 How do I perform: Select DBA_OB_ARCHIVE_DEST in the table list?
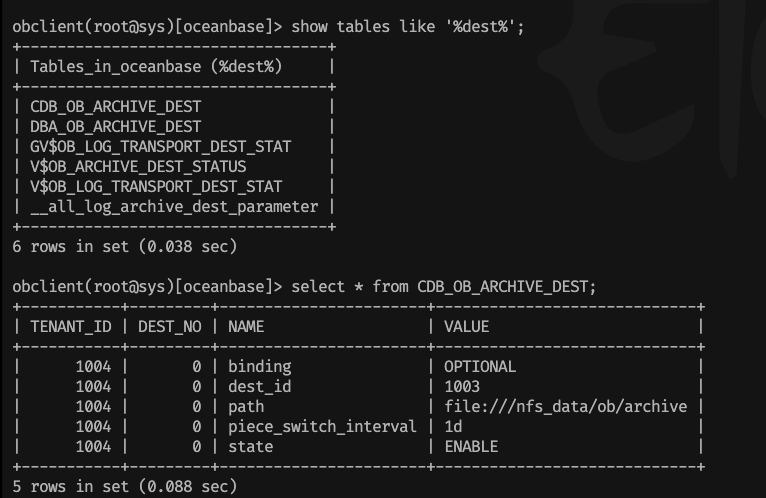coord(115,127)
